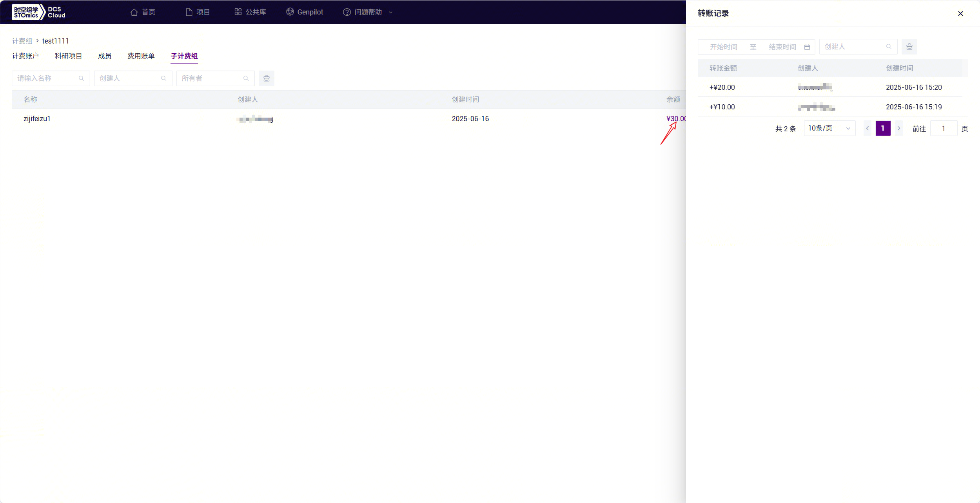The image size is (980, 503).
Task: Click the 2025-06-16 15:20 timestamp
Action: (914, 87)
